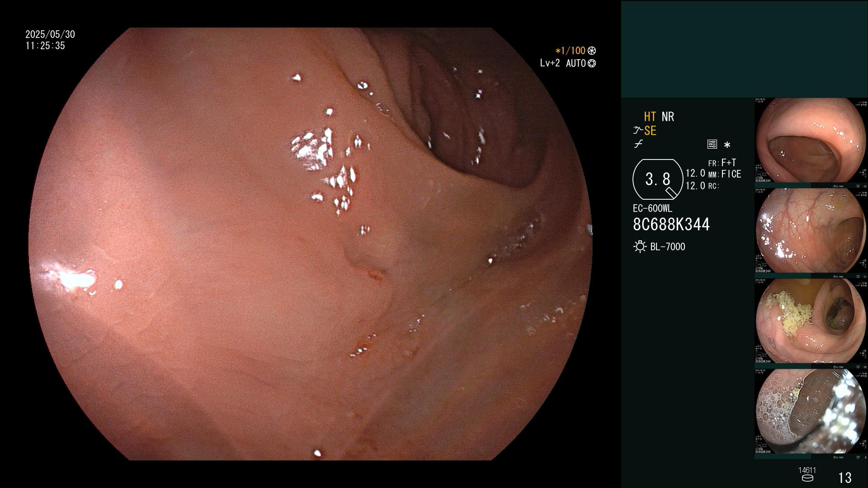The width and height of the screenshot is (868, 488).
Task: Click the AUTO iris mode icon
Action: [592, 63]
